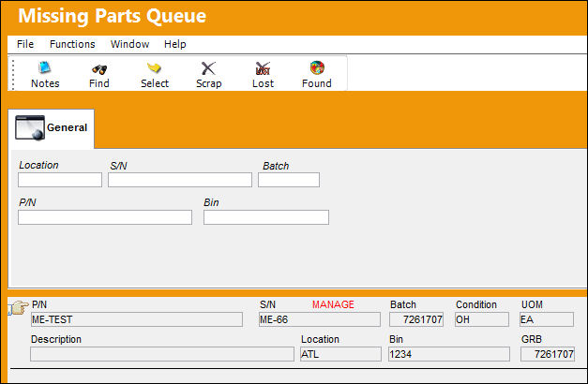This screenshot has height=384, width=588.
Task: Click the ME-TEST part number field
Action: [137, 319]
